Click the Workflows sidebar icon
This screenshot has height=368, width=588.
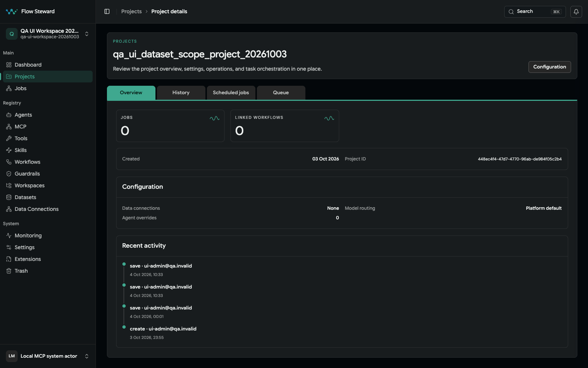9,162
